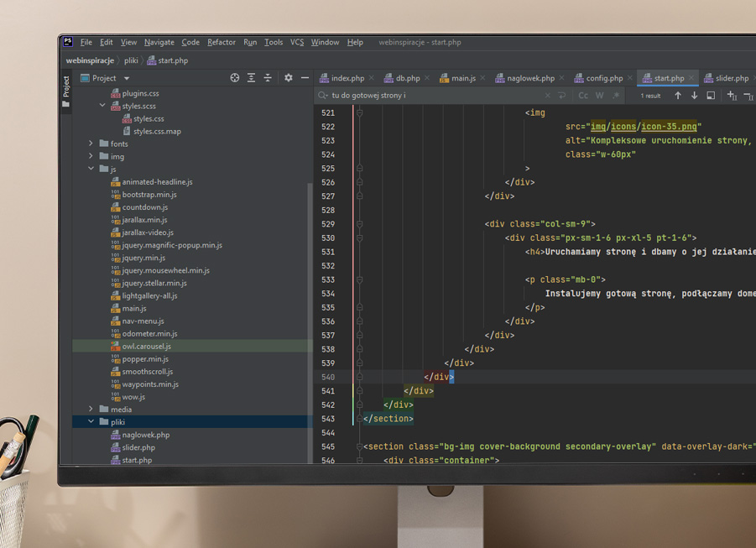Open the Refactor menu

coord(222,43)
